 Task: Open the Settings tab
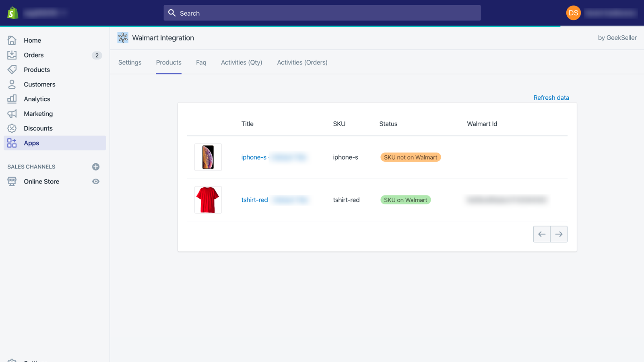130,62
